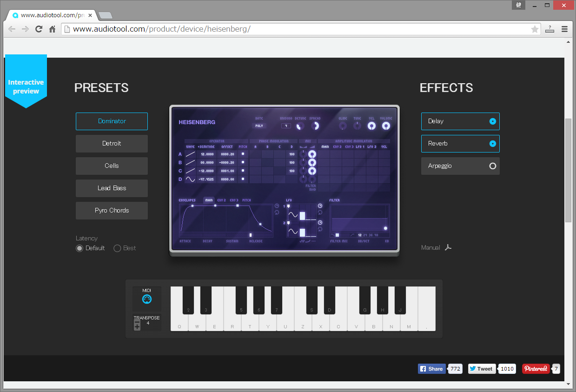The width and height of the screenshot is (576, 392).
Task: Click operator A semitone value 12.0000
Action: tap(206, 154)
